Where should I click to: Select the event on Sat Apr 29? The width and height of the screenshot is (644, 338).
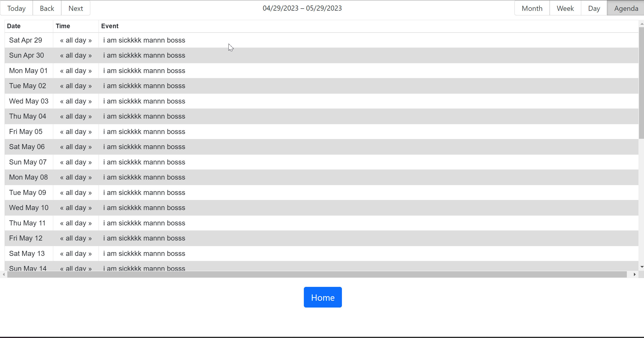click(144, 40)
